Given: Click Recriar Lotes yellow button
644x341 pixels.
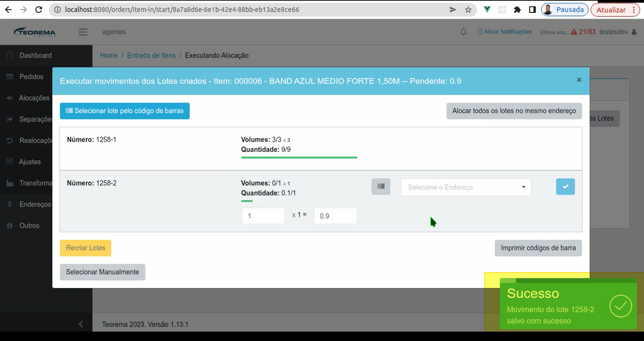Looking at the screenshot, I should pos(86,248).
